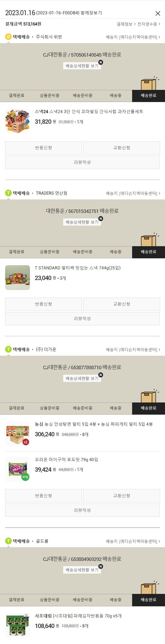
Task: Select 결제완료 step in TRADERS shipment tracker
Action: (16, 252)
